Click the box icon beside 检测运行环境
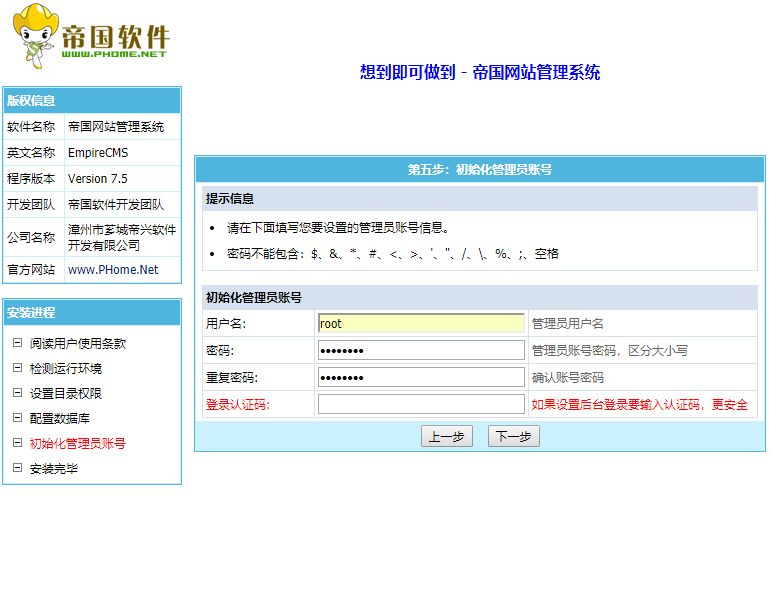Image resolution: width=772 pixels, height=592 pixels. (x=17, y=368)
